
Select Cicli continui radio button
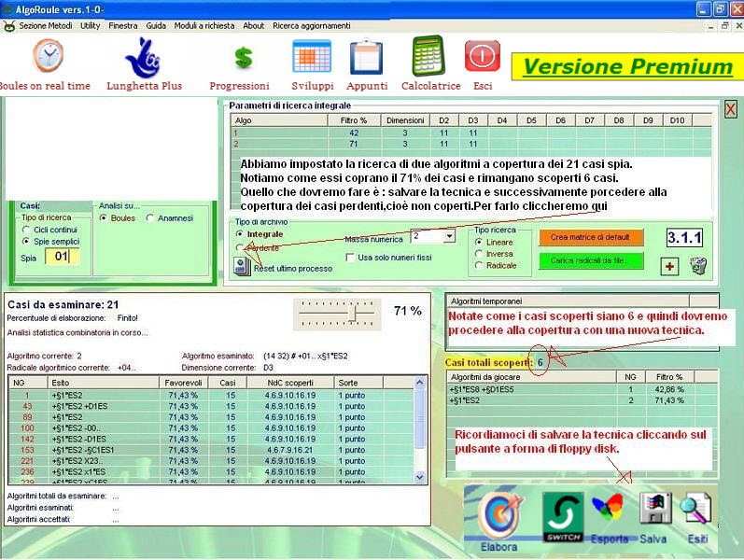(26, 230)
